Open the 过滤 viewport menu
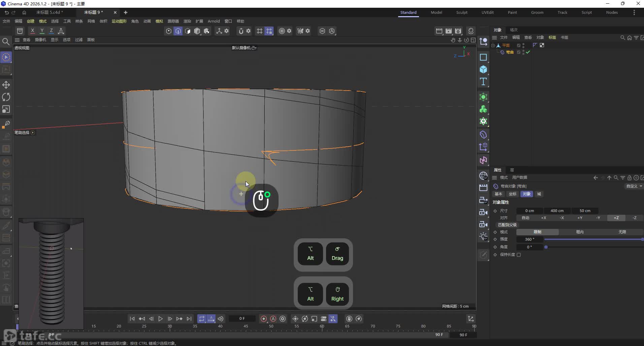Screen dimensions: 644x346 (x=79, y=40)
